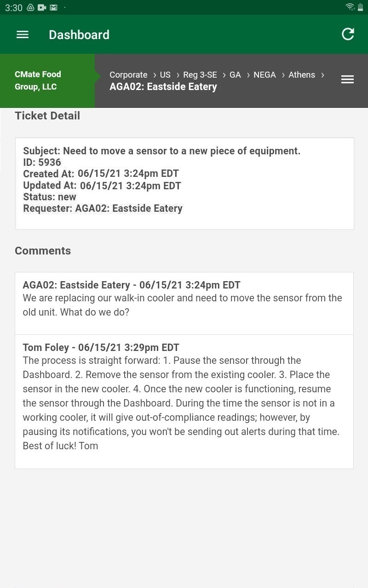Tap the Google Drive status bar icon
The height and width of the screenshot is (588, 368).
click(31, 7)
